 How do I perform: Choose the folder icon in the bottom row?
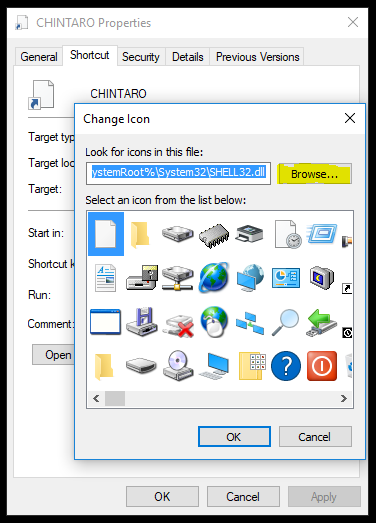104,367
